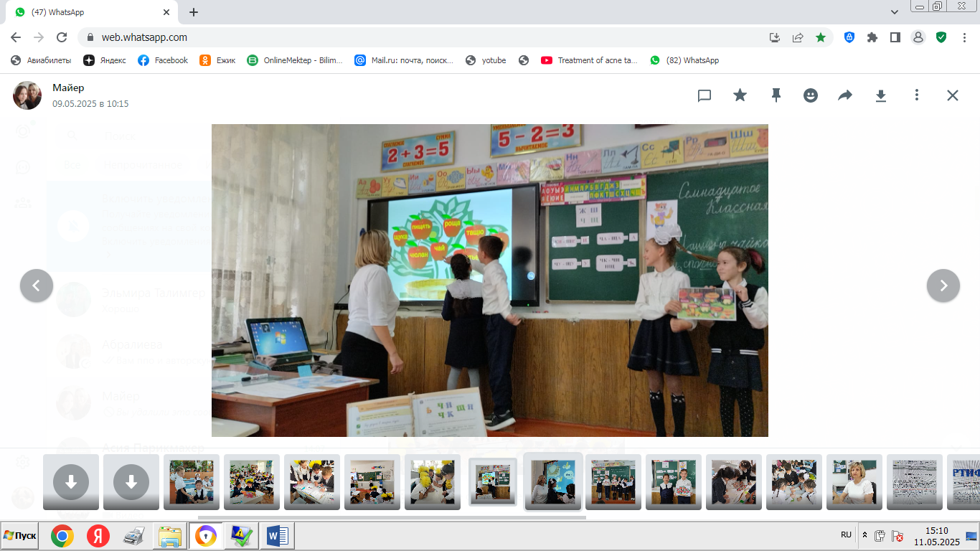The width and height of the screenshot is (980, 551).
Task: Open thumbnail of two girls holding a poster
Action: point(674,481)
